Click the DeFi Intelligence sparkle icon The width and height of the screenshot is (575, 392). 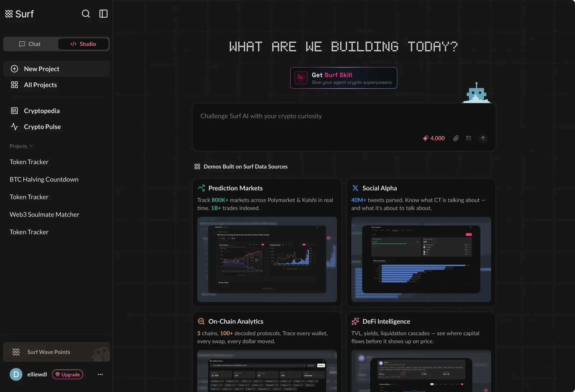coord(355,321)
